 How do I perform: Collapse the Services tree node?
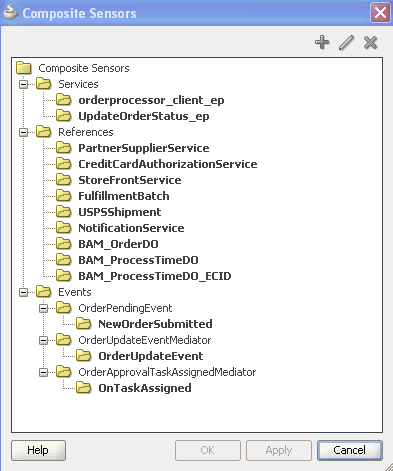point(24,84)
